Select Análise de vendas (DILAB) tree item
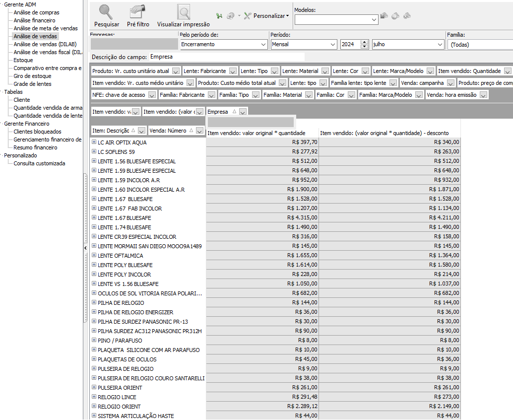Screen dimensions: 513x420 (45, 44)
